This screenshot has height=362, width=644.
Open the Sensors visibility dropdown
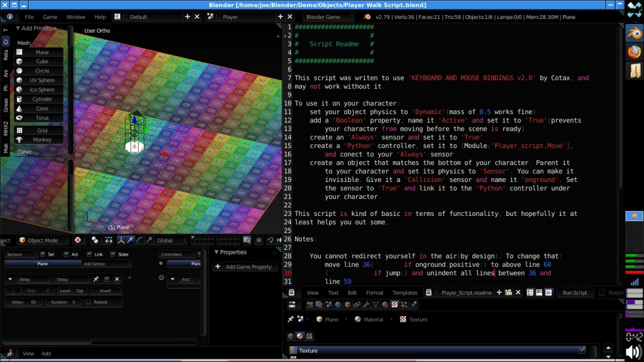[x=21, y=254]
